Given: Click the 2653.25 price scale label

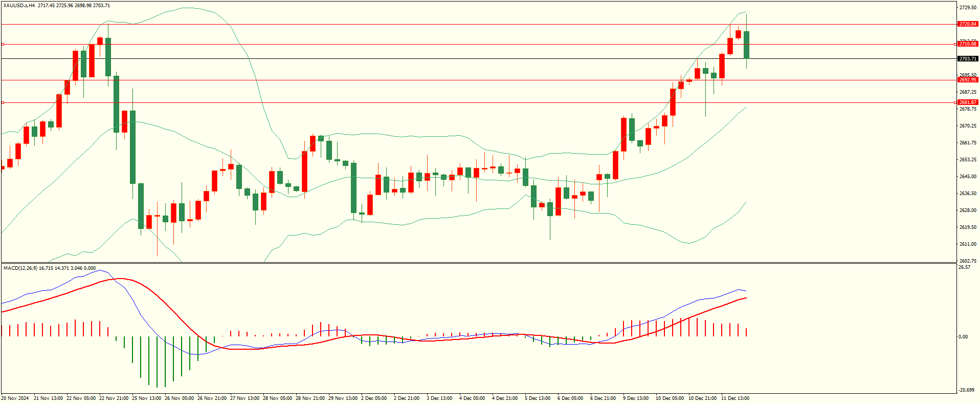Looking at the screenshot, I should [x=968, y=160].
